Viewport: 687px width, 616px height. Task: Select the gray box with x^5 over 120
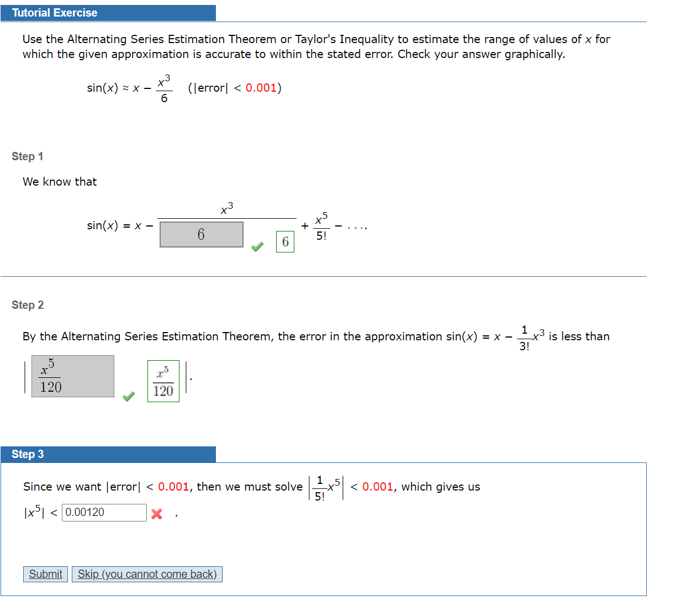click(x=72, y=376)
